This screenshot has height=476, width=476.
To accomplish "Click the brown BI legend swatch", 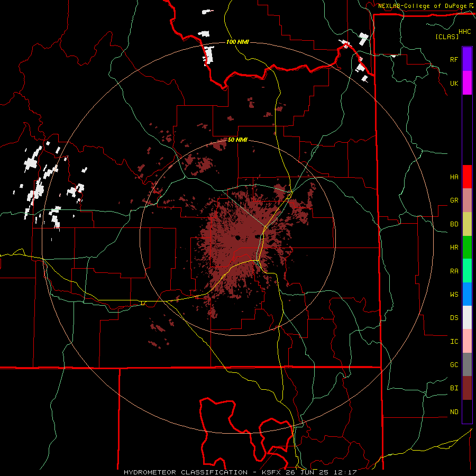I will pos(467,388).
